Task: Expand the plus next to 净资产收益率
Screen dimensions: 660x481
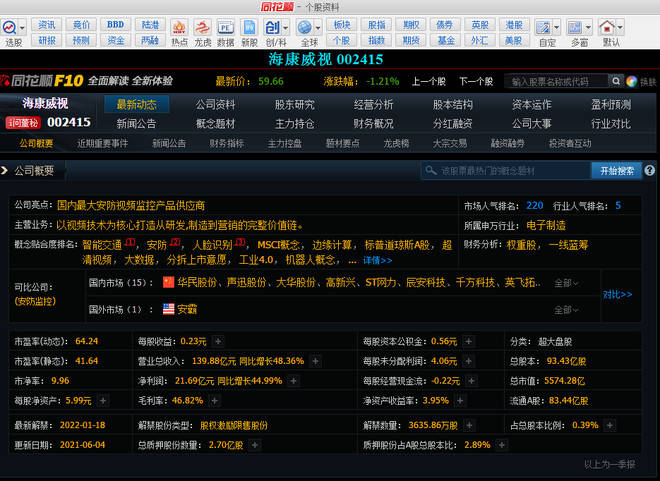Action: [460, 401]
